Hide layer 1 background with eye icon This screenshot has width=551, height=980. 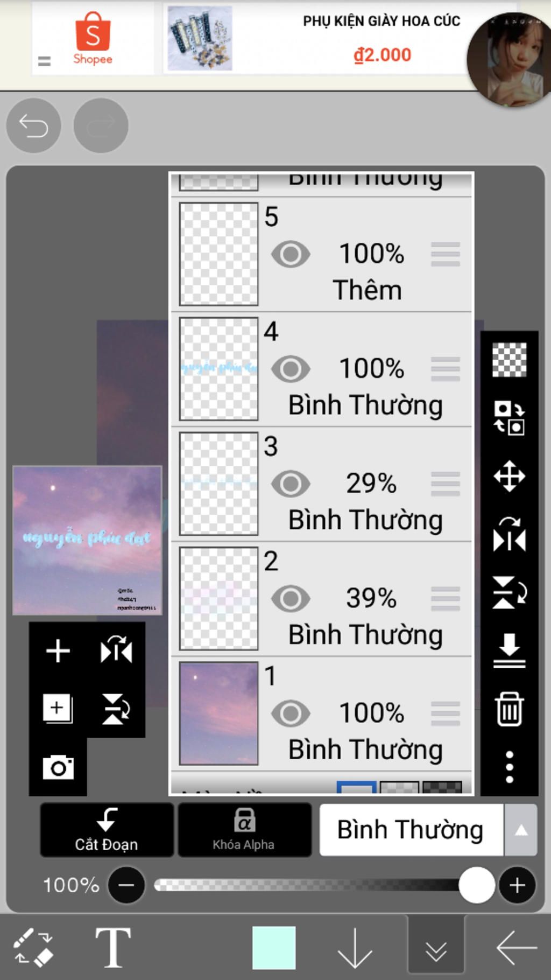tap(291, 713)
